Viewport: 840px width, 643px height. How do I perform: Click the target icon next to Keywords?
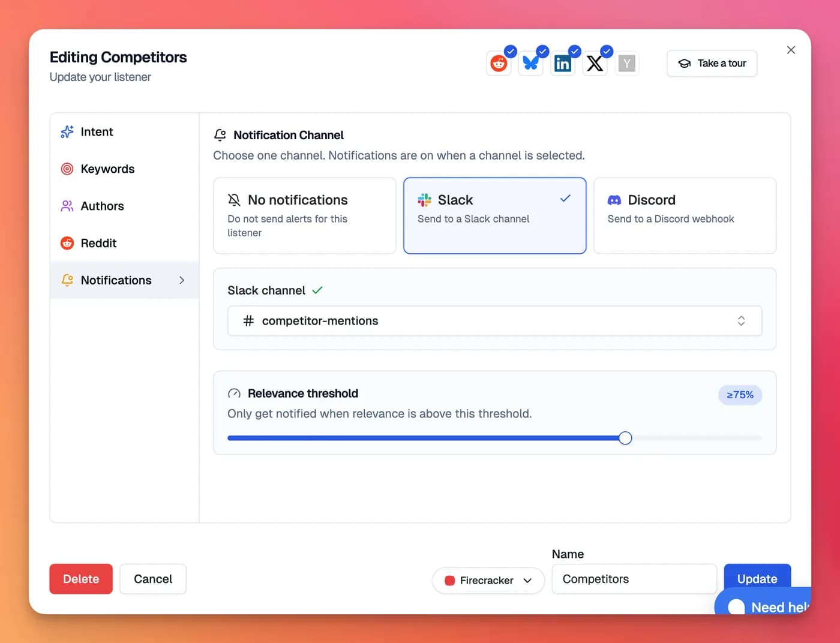pos(67,169)
